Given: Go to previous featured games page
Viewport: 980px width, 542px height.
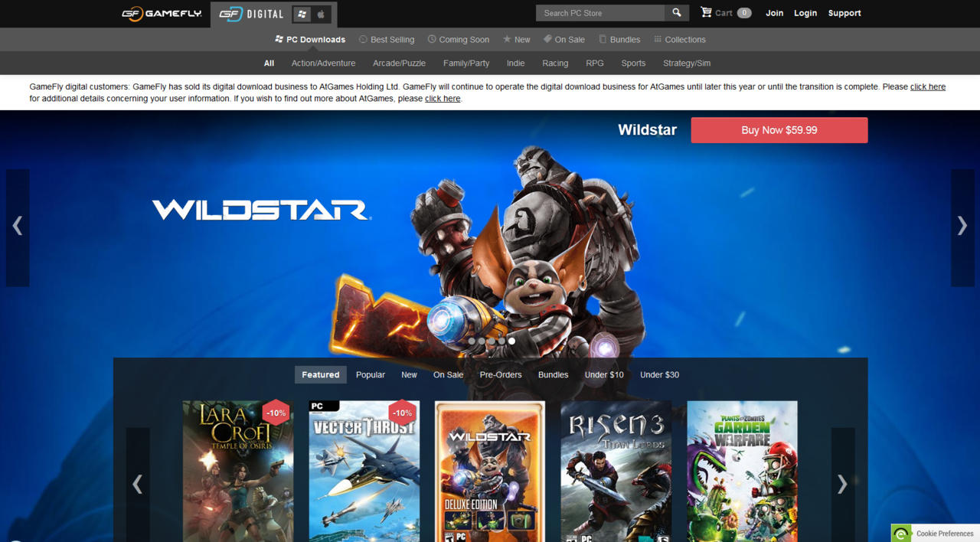Looking at the screenshot, I should coord(138,484).
